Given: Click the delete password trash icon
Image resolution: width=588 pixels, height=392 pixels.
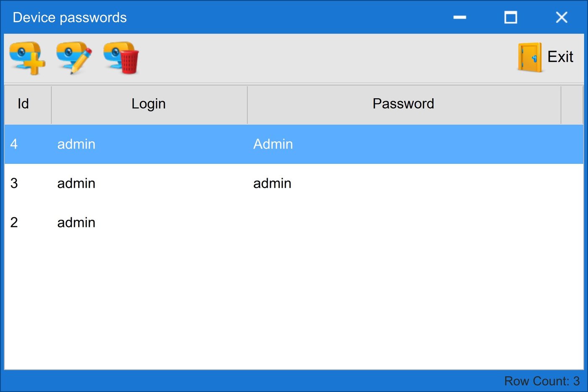Looking at the screenshot, I should (x=121, y=58).
